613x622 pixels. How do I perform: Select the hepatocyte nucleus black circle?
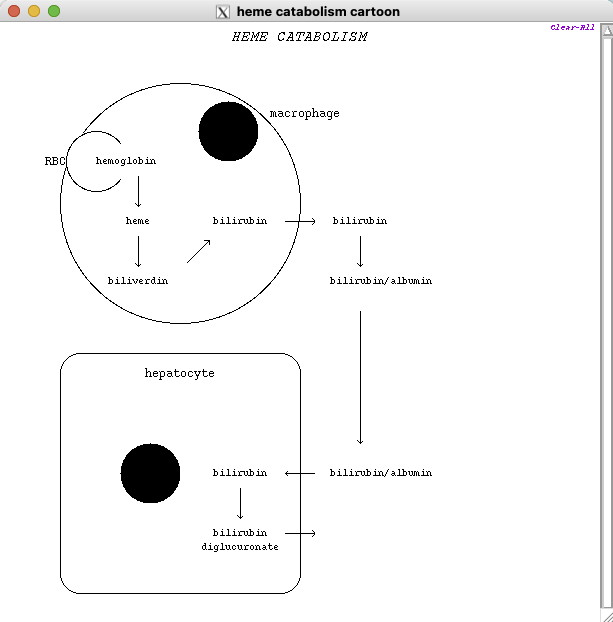tap(150, 473)
